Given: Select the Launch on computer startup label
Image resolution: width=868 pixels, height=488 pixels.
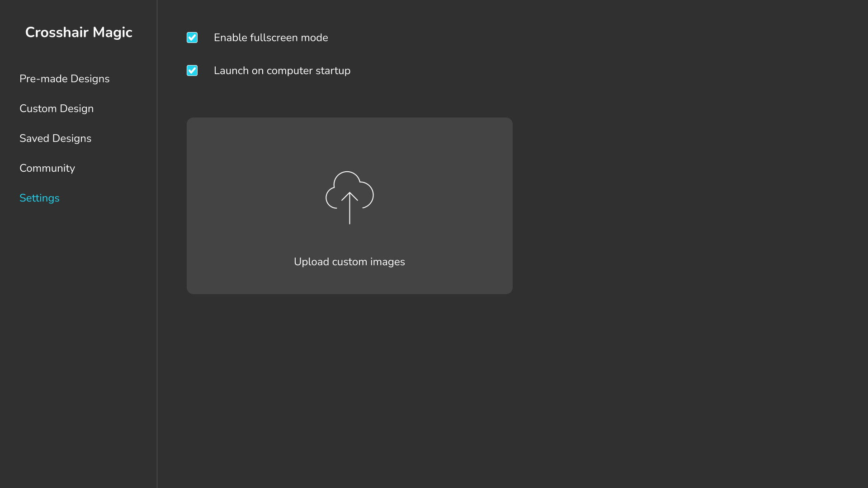Looking at the screenshot, I should 282,70.
